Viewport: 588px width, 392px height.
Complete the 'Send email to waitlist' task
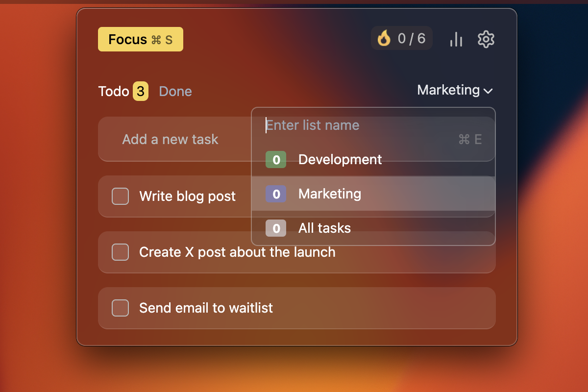point(120,308)
